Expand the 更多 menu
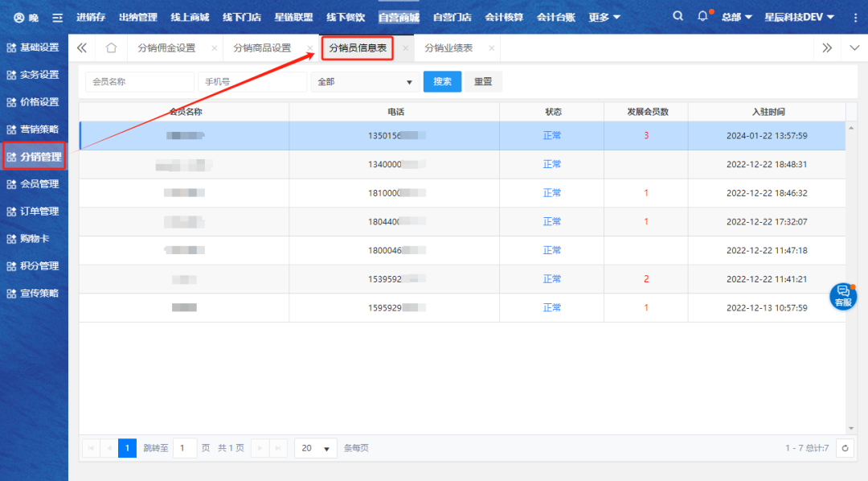 click(x=604, y=17)
